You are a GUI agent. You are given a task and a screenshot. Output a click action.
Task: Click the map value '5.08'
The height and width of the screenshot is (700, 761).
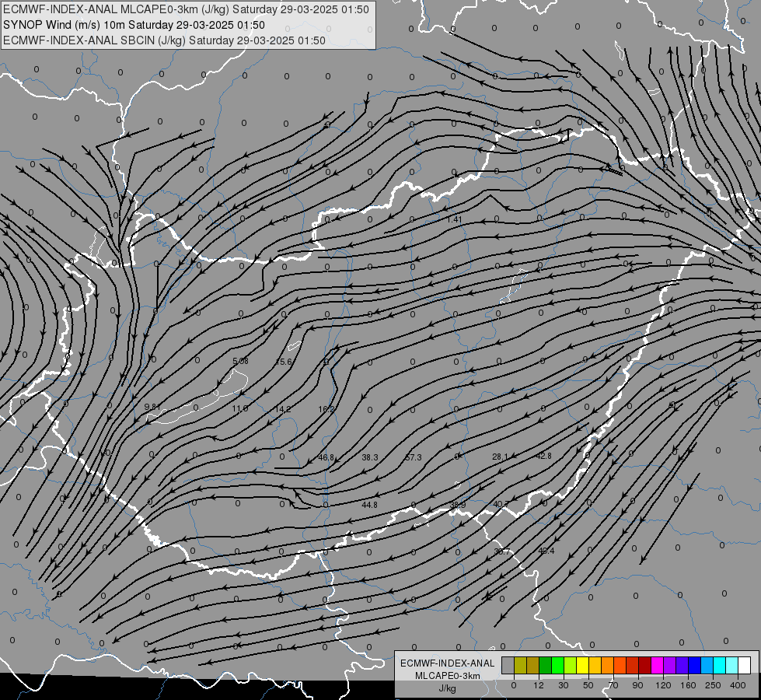point(240,361)
